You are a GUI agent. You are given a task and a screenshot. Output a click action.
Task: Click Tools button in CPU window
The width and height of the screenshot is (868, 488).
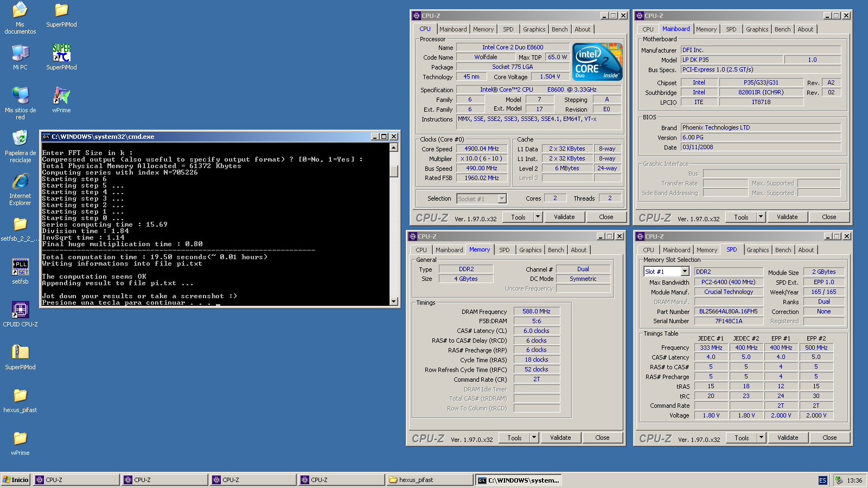pyautogui.click(x=518, y=217)
